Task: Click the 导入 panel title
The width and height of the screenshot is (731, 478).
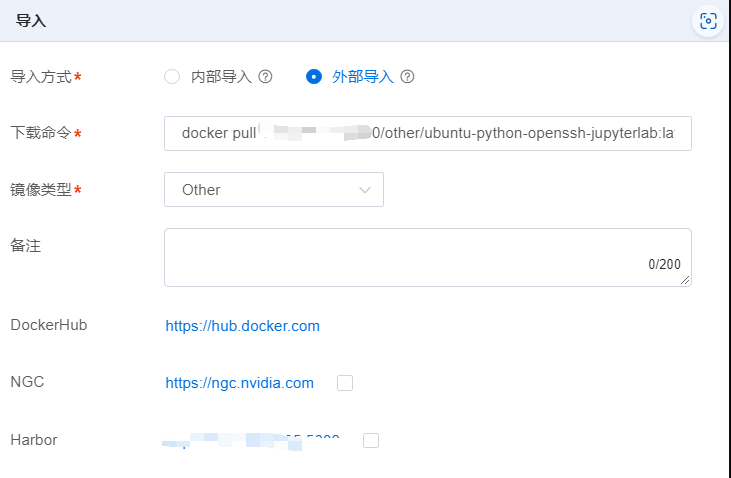Action: pyautogui.click(x=31, y=21)
